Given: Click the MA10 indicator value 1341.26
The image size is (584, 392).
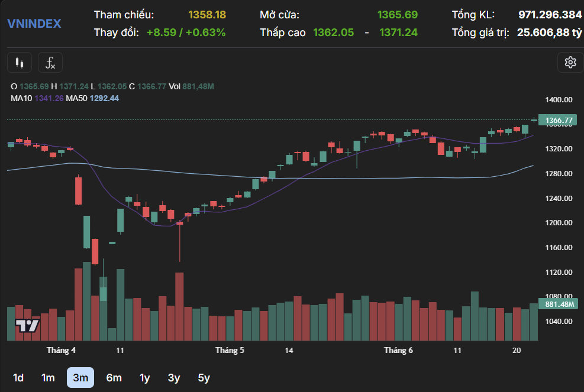Looking at the screenshot, I should (49, 98).
